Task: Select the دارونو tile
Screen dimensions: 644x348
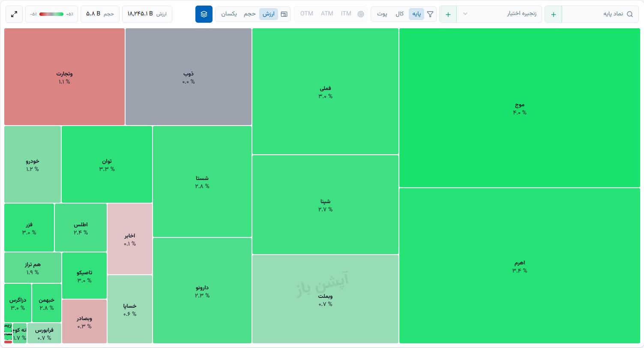Action: tap(202, 291)
